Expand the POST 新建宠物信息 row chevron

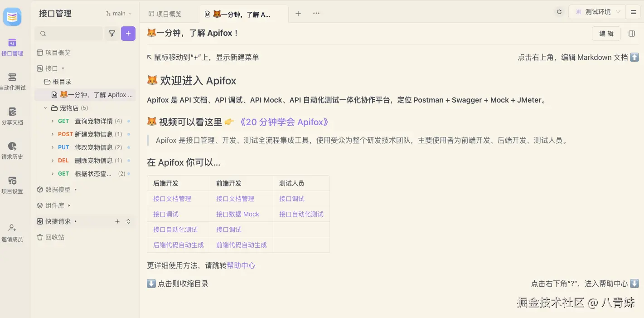[53, 134]
